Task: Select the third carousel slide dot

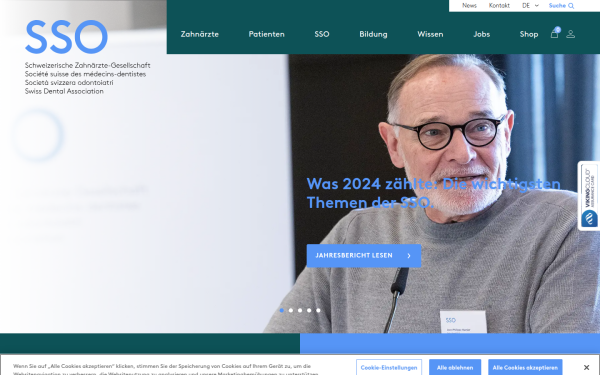Action: coord(300,310)
